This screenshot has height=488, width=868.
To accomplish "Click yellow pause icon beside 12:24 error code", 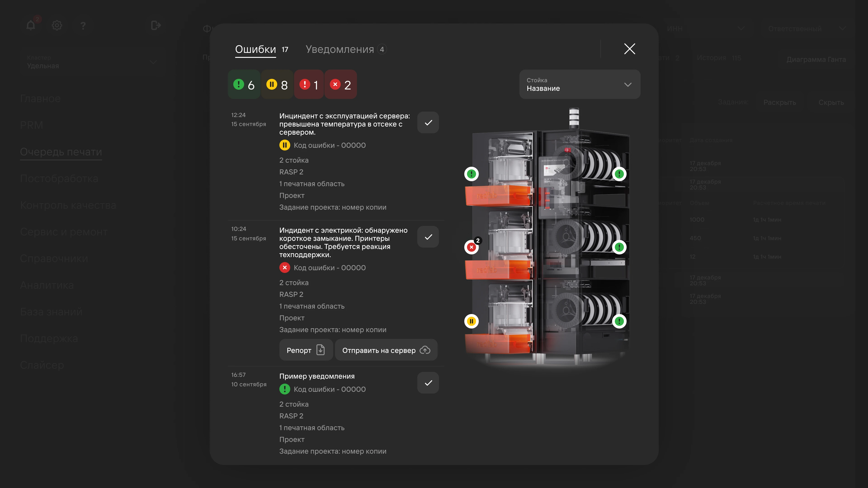I will (x=285, y=145).
